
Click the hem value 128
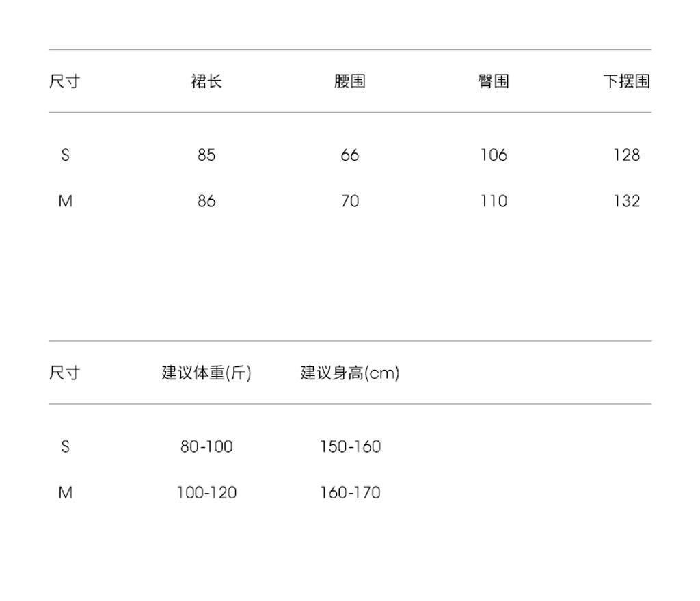point(627,155)
